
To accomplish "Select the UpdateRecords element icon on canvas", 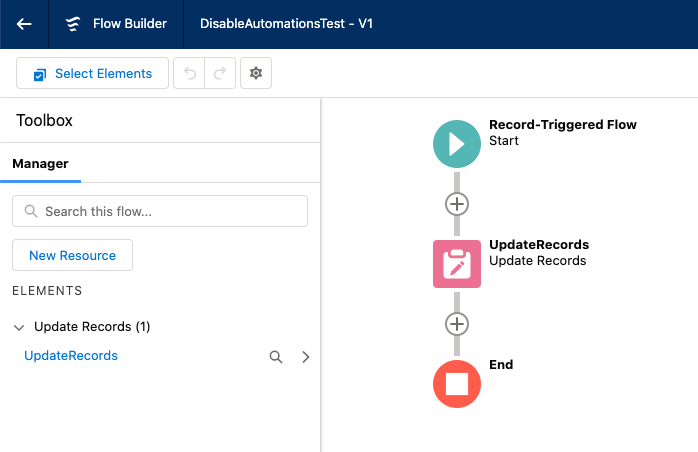I will (x=457, y=264).
